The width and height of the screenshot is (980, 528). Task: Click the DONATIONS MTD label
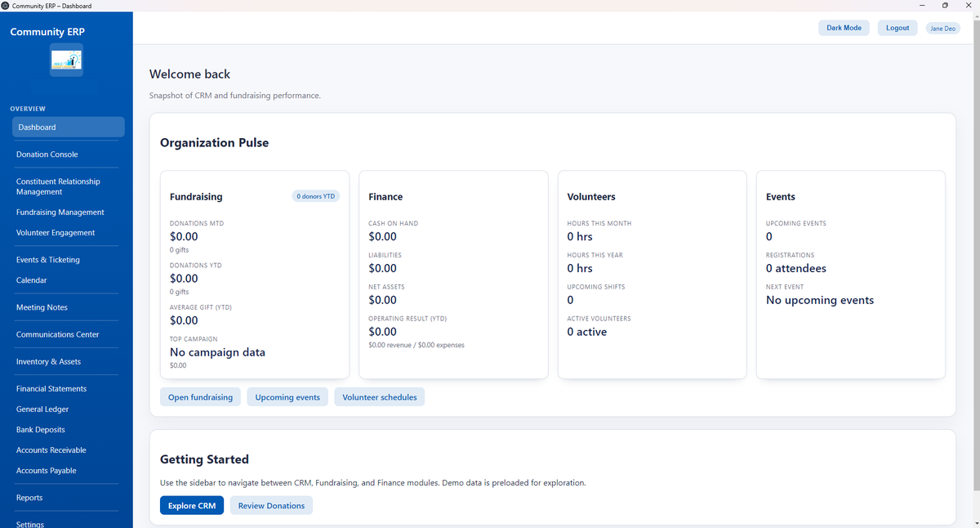tap(197, 223)
